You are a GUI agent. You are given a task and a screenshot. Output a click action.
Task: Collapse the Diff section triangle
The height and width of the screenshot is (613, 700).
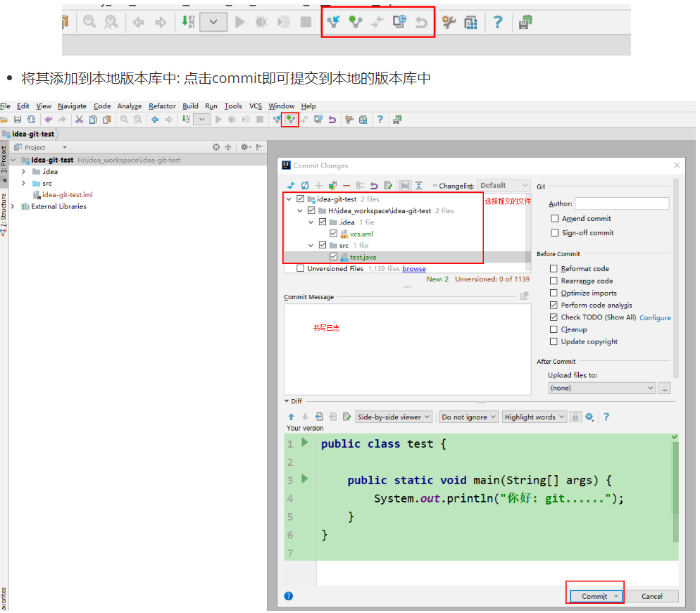(x=287, y=401)
